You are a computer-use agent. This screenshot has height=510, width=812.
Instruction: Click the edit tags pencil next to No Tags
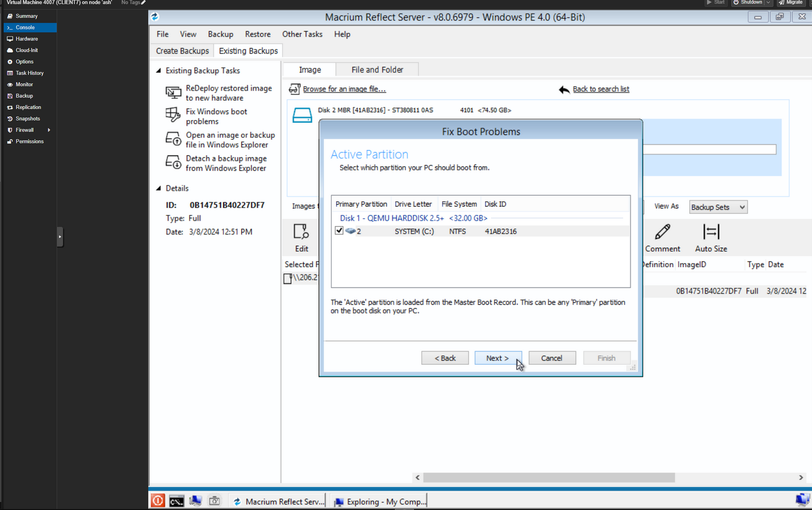pyautogui.click(x=144, y=3)
